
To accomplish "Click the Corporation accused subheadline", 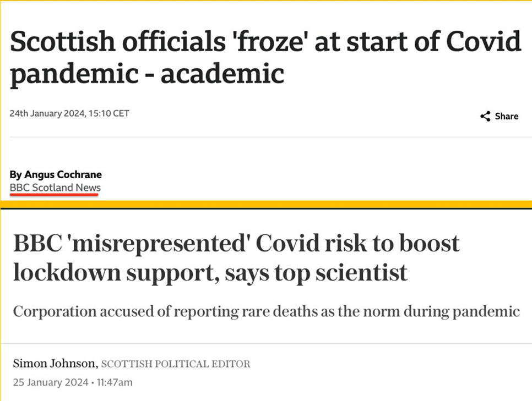I will 267,311.
